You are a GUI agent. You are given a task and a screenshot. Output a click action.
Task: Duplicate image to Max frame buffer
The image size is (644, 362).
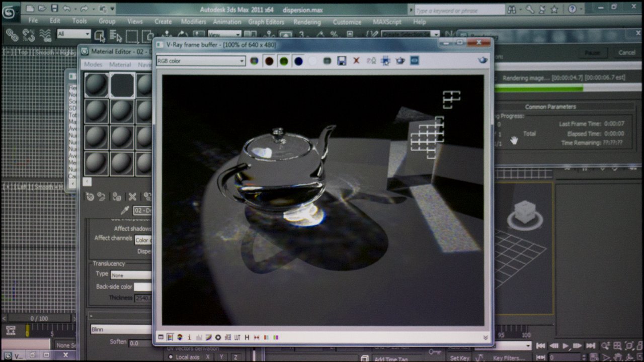pos(371,61)
